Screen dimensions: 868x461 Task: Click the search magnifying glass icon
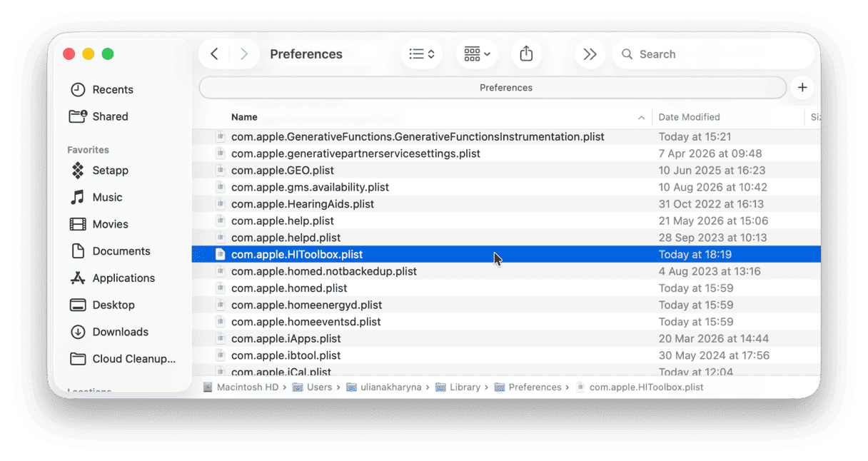click(627, 54)
